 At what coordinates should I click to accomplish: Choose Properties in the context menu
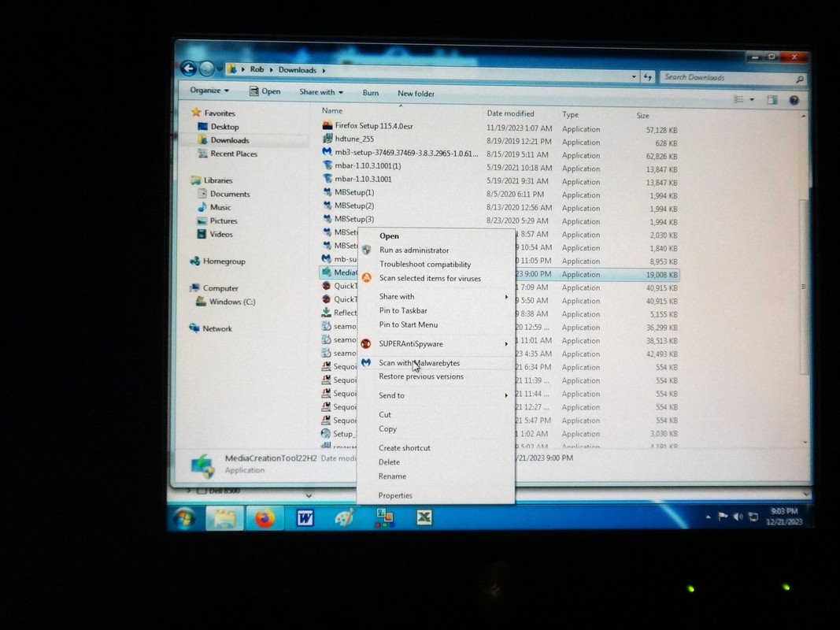pyautogui.click(x=395, y=495)
